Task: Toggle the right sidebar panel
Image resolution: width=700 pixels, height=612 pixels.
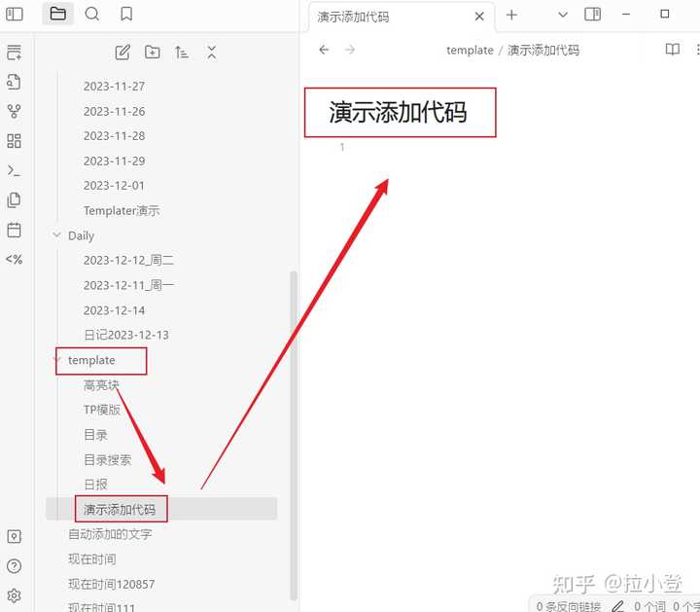Action: pos(592,14)
